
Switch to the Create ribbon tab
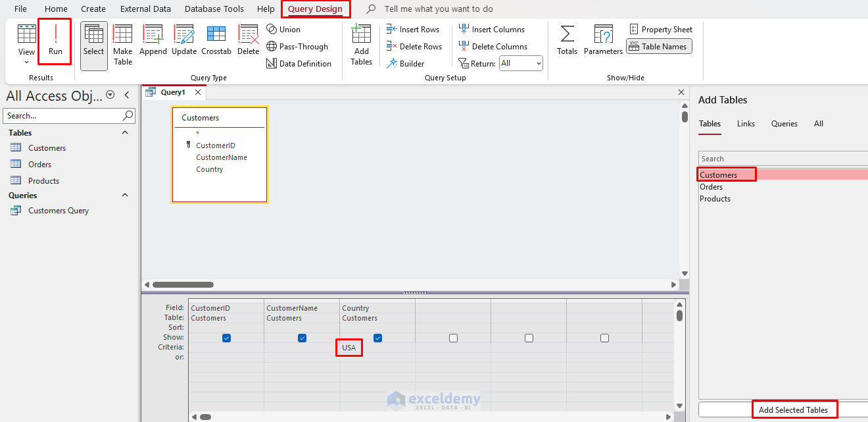pos(93,9)
